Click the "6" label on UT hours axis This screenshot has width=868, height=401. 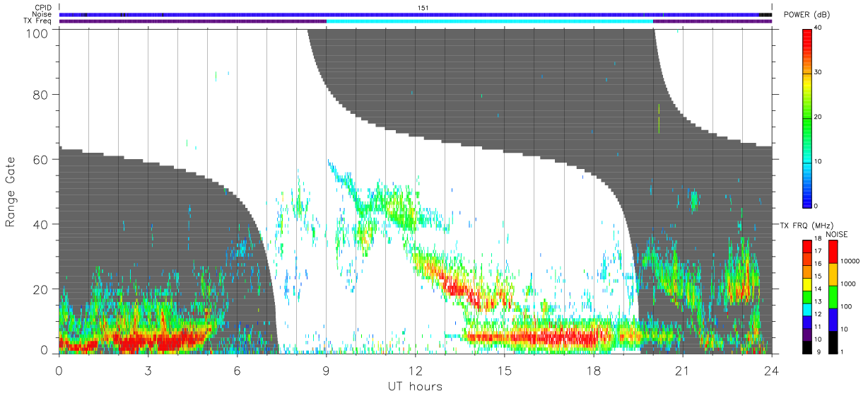pos(237,370)
